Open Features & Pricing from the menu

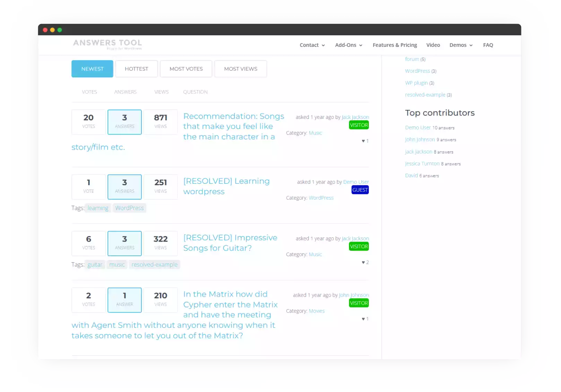(395, 45)
